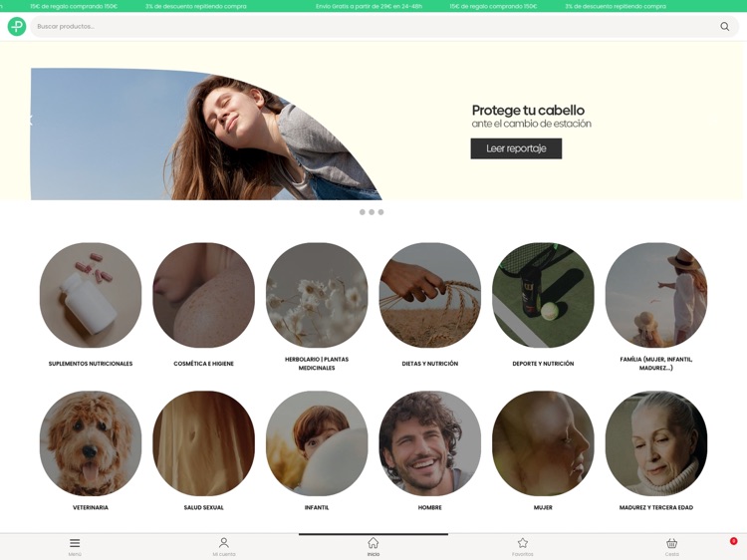This screenshot has height=560, width=747.
Task: Click the HOMBRE label text
Action: coord(429,507)
